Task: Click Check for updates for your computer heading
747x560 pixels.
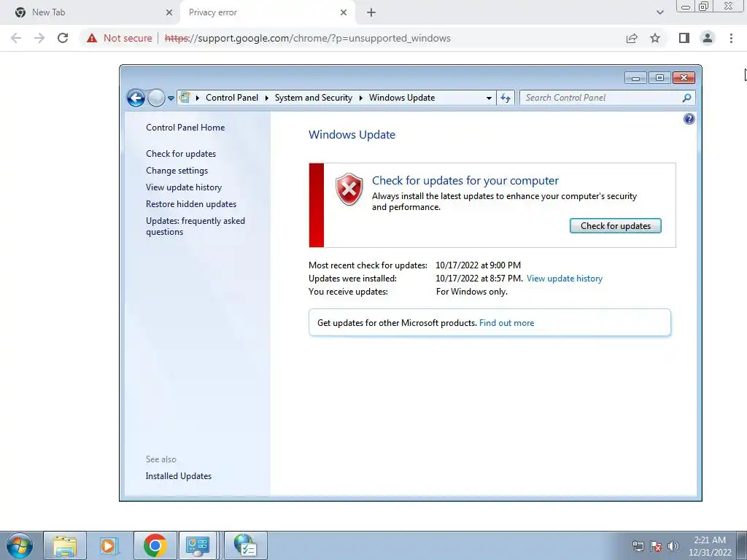Action: (465, 181)
